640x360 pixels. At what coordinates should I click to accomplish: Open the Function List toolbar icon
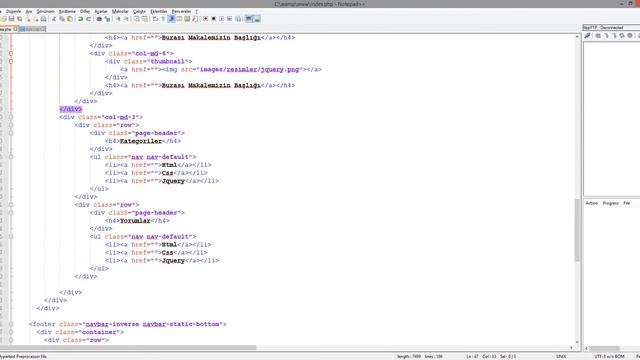(195, 19)
